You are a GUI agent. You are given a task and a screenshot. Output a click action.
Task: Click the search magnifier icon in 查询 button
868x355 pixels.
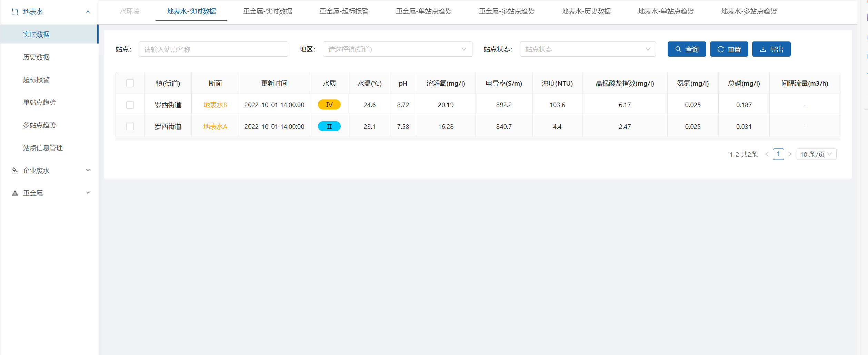click(678, 49)
